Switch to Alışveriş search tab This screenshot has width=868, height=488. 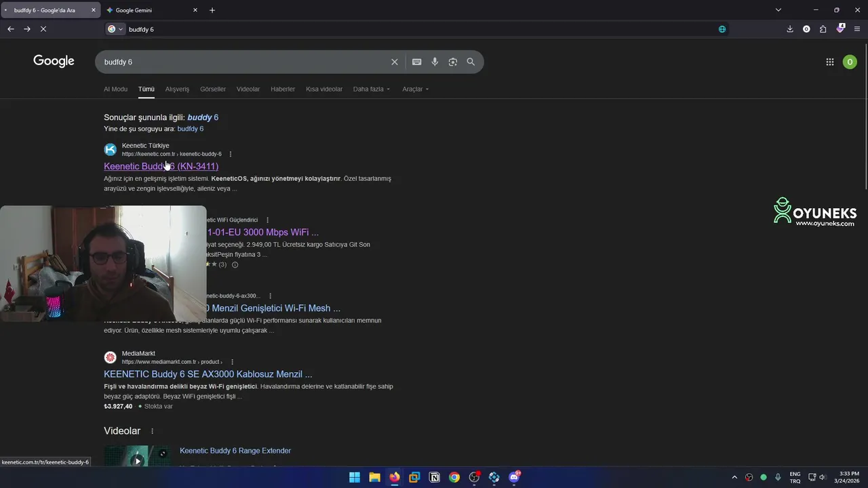click(177, 89)
